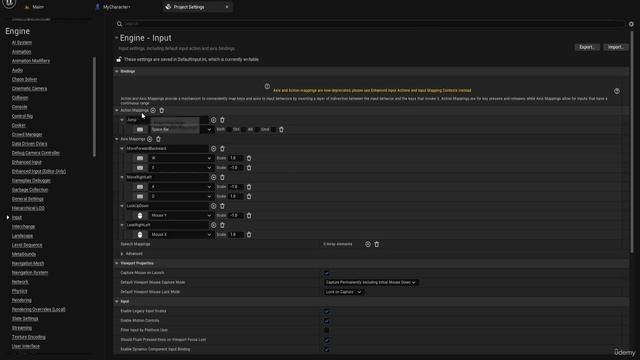Open Enhanced Input settings in sidebar
Screen dimensions: 640x360
point(27,162)
